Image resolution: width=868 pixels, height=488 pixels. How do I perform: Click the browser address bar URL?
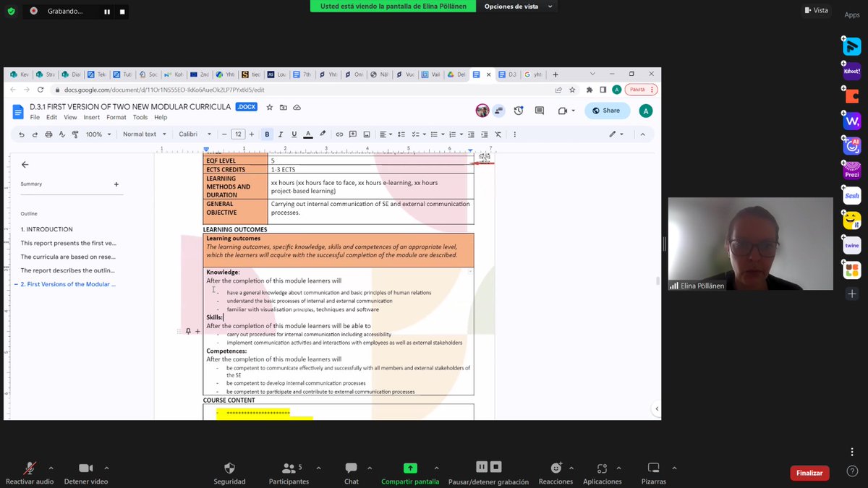pos(163,90)
